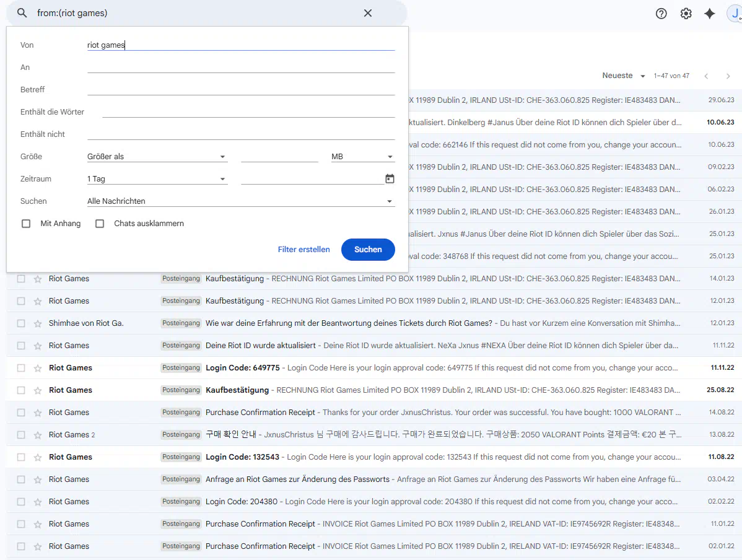The height and width of the screenshot is (560, 742).
Task: Star the 25.08.22 Kaufbestätigung email
Action: coord(38,390)
